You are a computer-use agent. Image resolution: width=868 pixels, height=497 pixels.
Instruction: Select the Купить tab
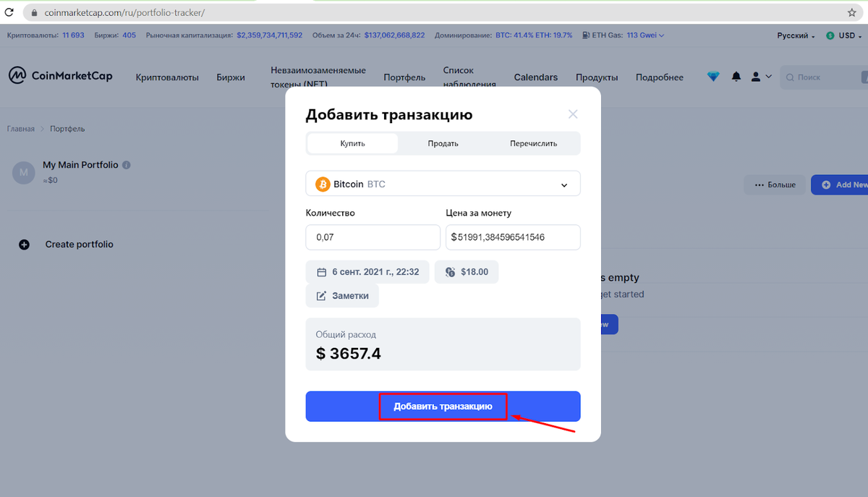[x=352, y=143]
